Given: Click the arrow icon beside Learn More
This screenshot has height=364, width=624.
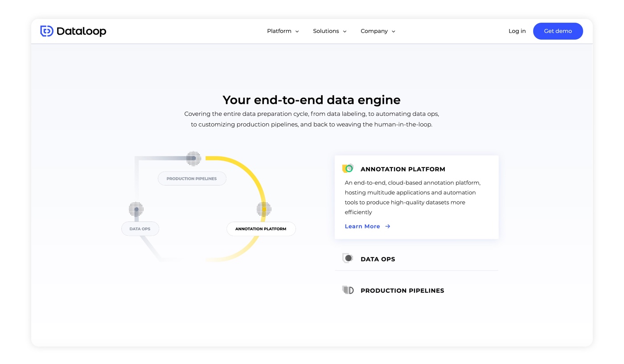Looking at the screenshot, I should pos(388,226).
